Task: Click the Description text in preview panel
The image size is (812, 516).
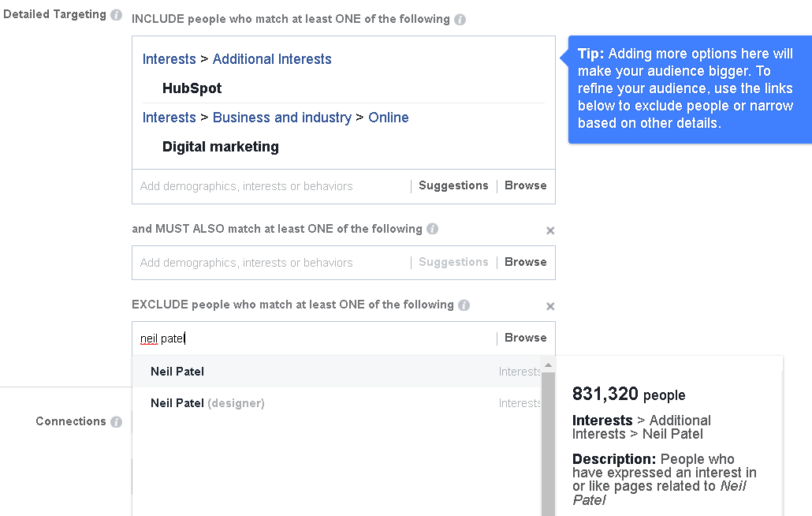Action: pyautogui.click(x=665, y=479)
